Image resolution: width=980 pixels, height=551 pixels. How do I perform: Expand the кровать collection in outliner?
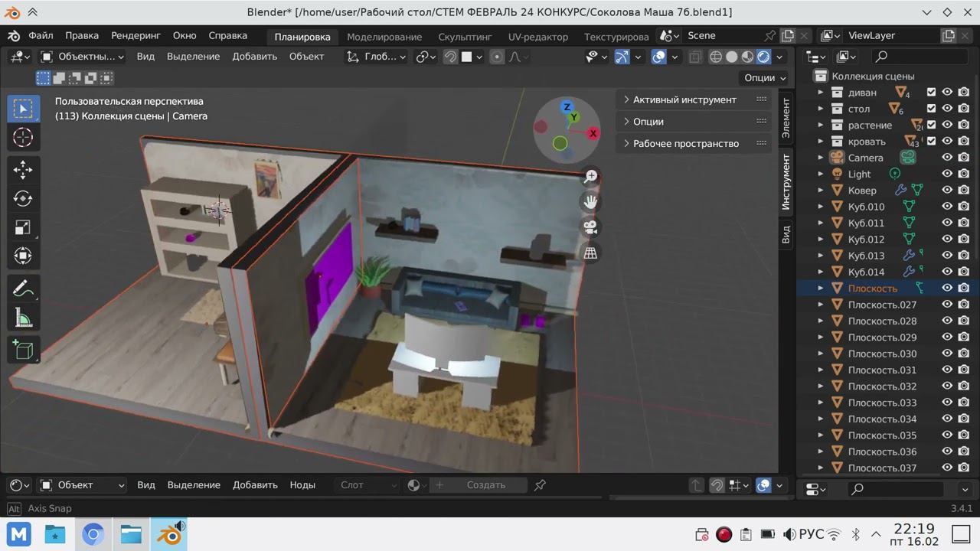pos(821,142)
